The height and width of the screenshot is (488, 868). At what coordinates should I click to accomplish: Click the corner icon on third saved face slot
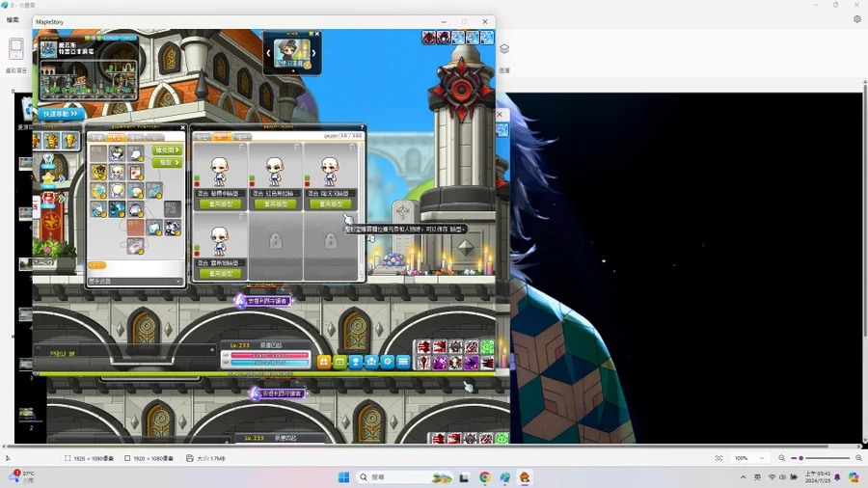coord(352,148)
